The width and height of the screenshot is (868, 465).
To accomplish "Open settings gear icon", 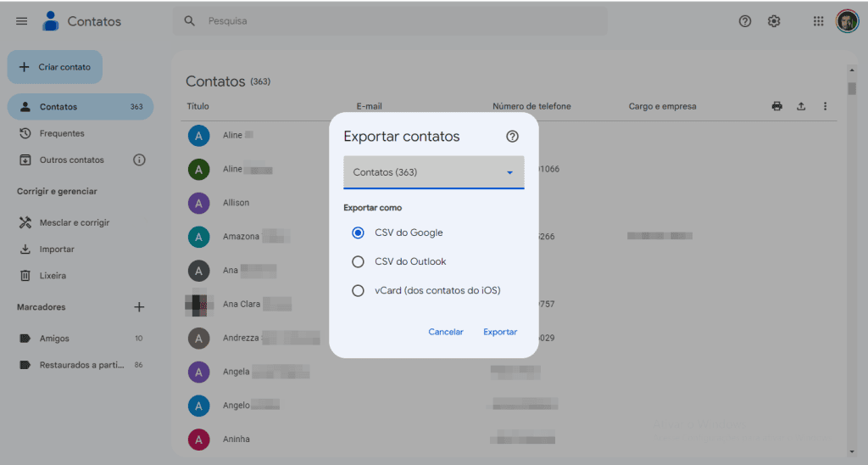I will coord(774,21).
